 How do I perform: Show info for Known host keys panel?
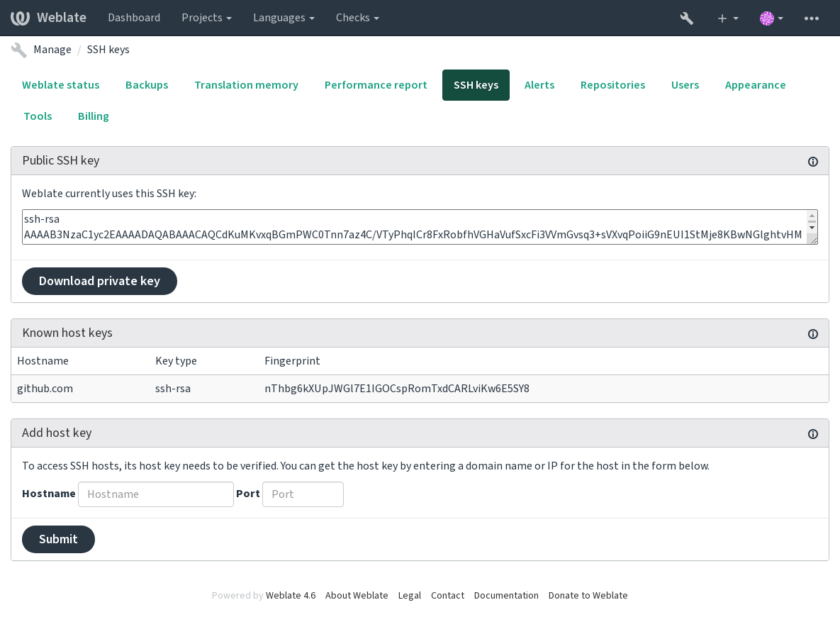pos(812,334)
